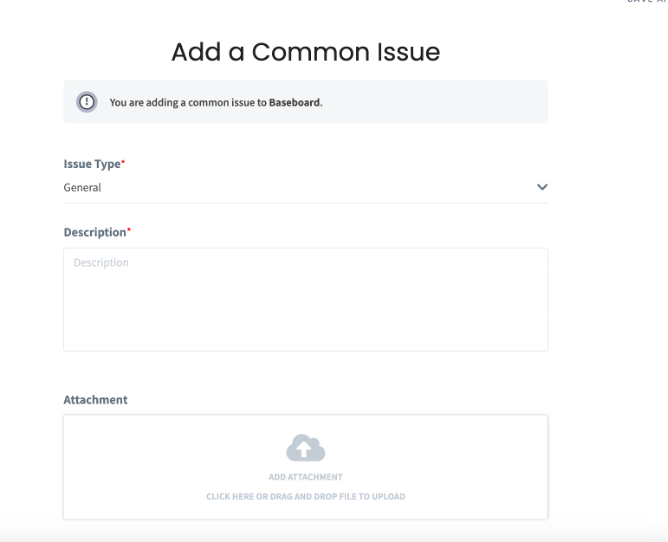
Task: Click the 'Issue Type' field label
Action: click(92, 164)
